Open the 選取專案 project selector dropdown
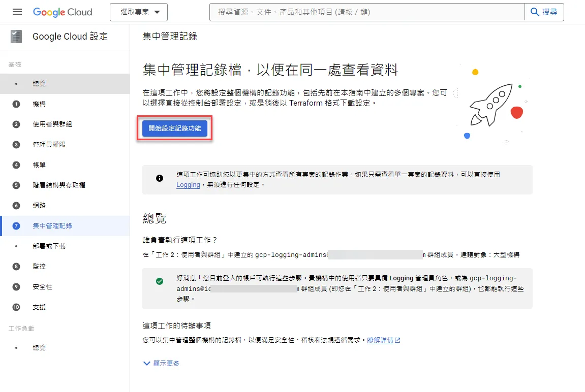 pos(139,12)
